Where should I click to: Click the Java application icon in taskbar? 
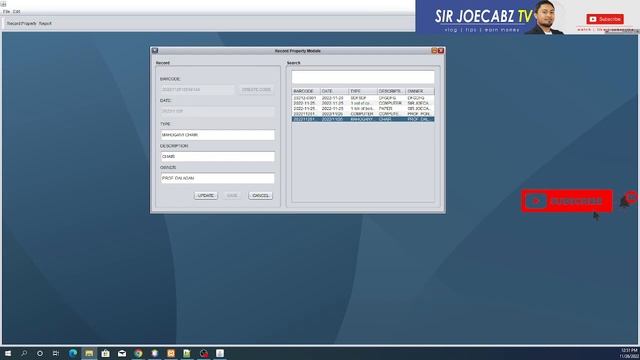click(220, 353)
